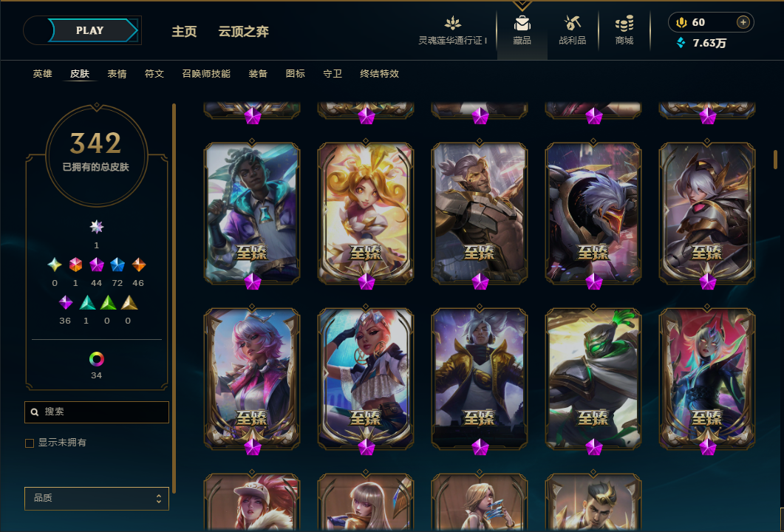The image size is (784, 532).
Task: Click the 搜索 search input field
Action: [97, 412]
